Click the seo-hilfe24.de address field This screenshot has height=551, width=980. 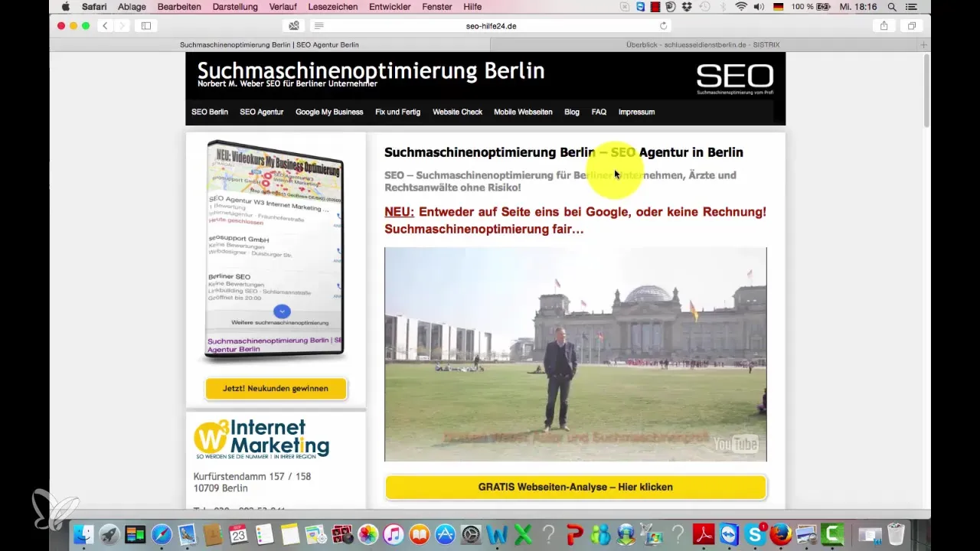tap(491, 25)
